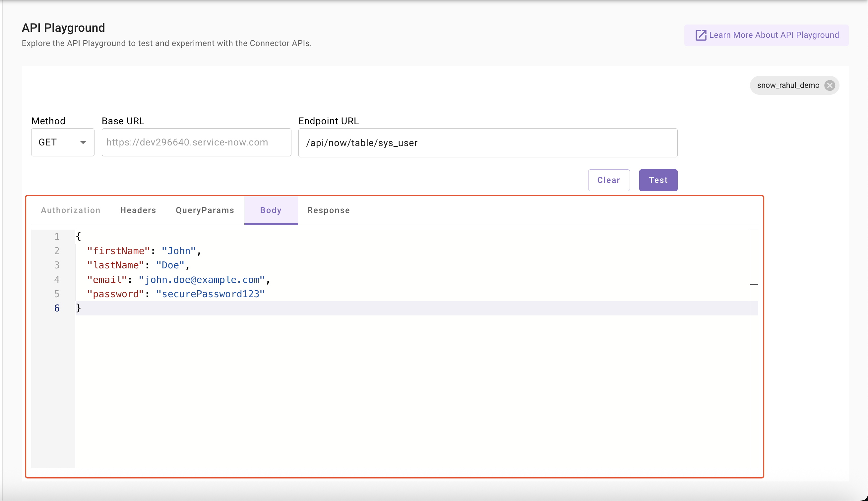The width and height of the screenshot is (868, 501).
Task: Click line number 4 in the editor gutter
Action: pos(57,280)
